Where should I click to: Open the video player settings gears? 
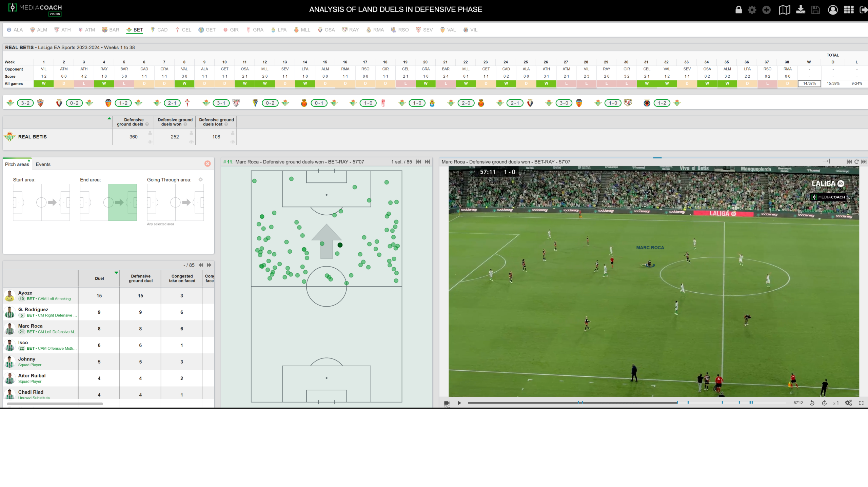click(848, 403)
